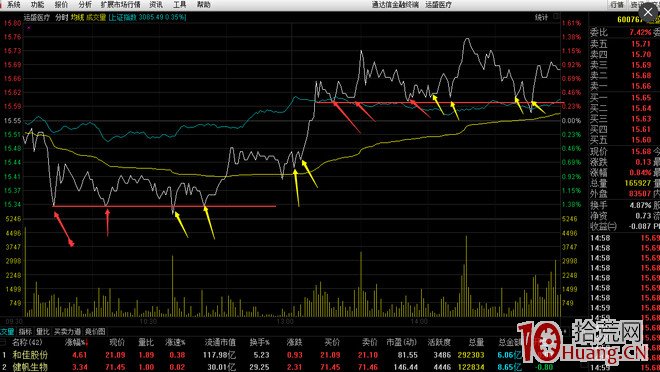Open the 资讯 menu

pyautogui.click(x=156, y=5)
